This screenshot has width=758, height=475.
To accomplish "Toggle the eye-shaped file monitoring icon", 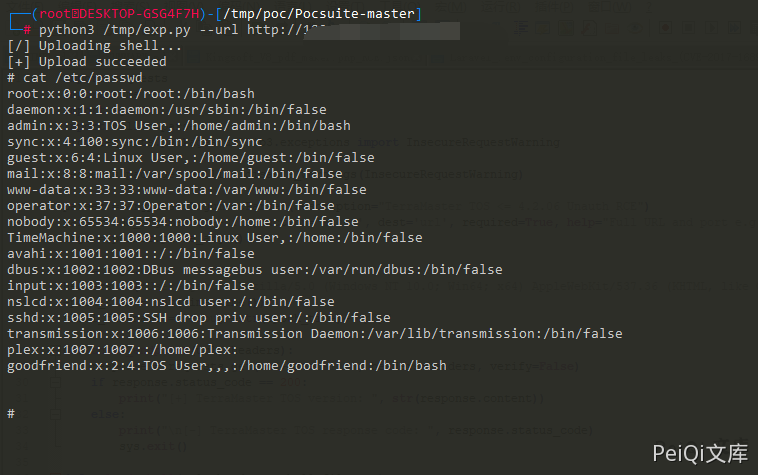I will click(635, 28).
